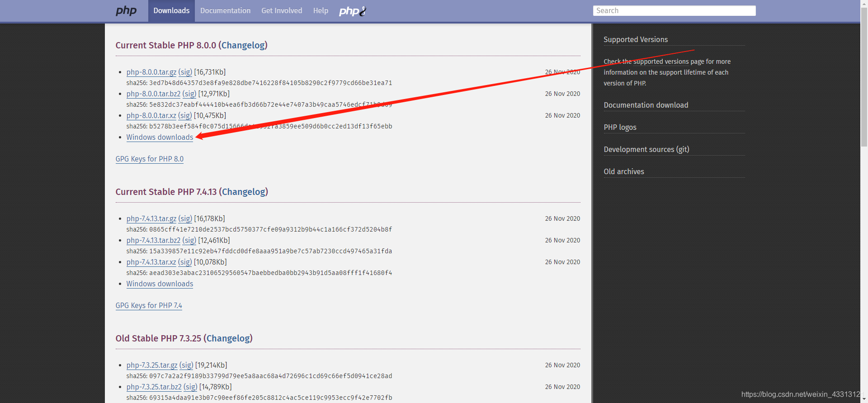The height and width of the screenshot is (403, 868).
Task: Download php-7.4.13.tar.gz
Action: coord(151,218)
